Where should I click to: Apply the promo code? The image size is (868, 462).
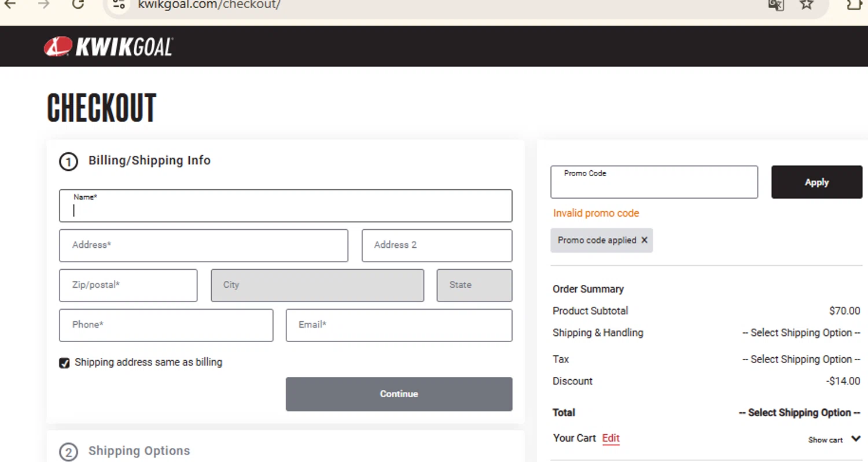click(816, 182)
